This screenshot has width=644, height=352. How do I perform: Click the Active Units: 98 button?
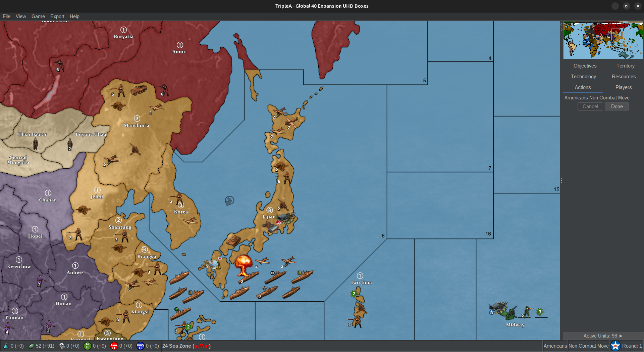tap(603, 336)
